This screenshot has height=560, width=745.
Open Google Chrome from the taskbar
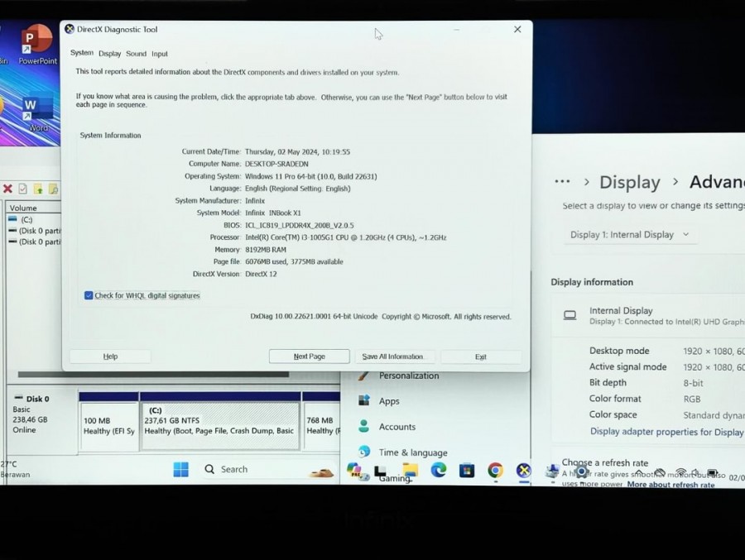pyautogui.click(x=495, y=470)
